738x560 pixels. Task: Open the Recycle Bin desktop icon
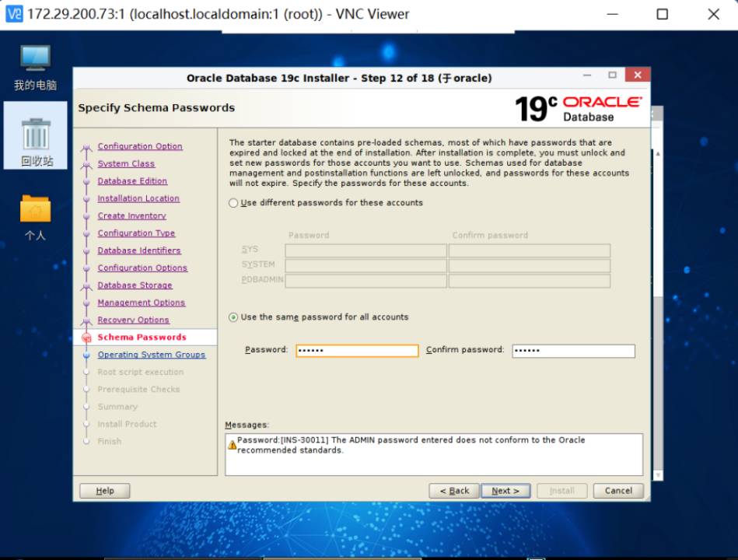[x=35, y=135]
